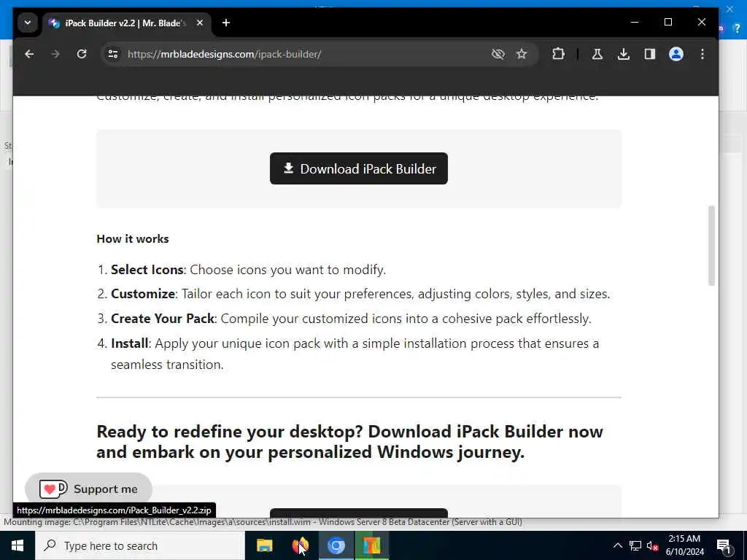Click the address bar URL
Viewport: 747px width, 560px height.
pos(224,54)
